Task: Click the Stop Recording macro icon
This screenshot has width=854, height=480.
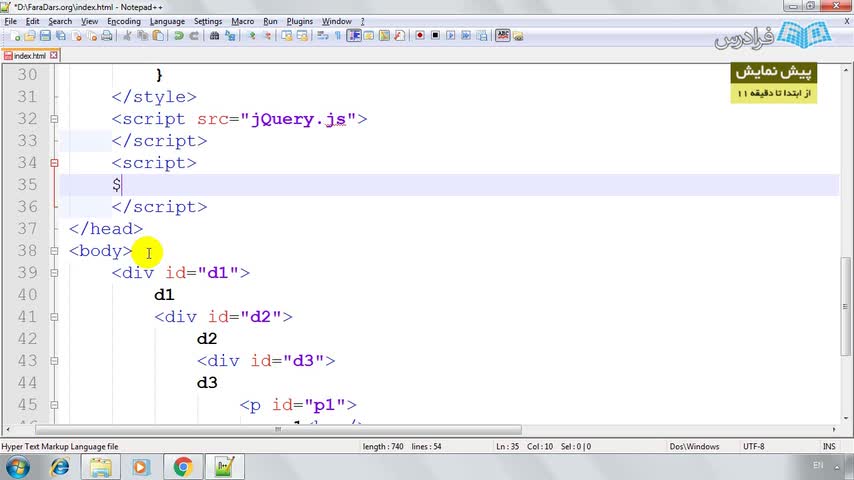Action: (435, 36)
